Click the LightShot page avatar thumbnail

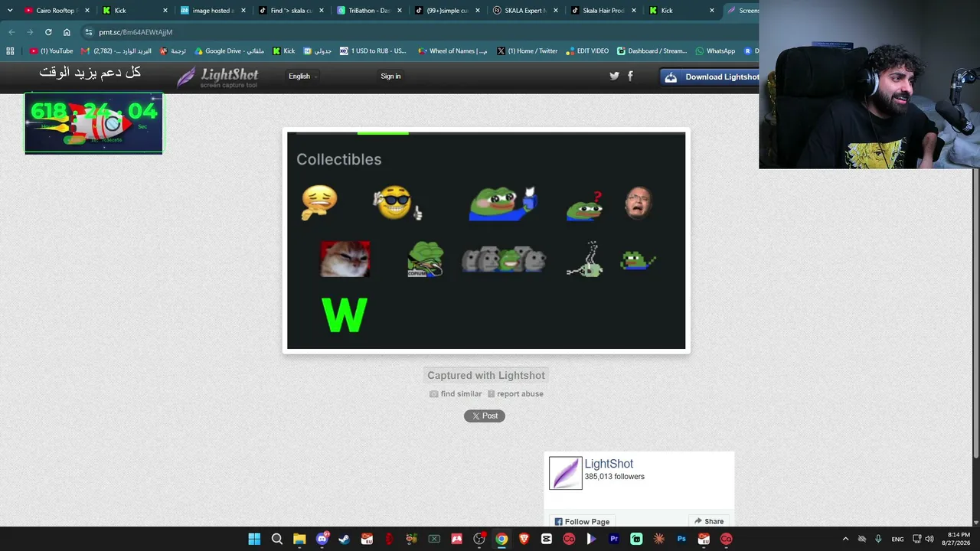point(566,474)
